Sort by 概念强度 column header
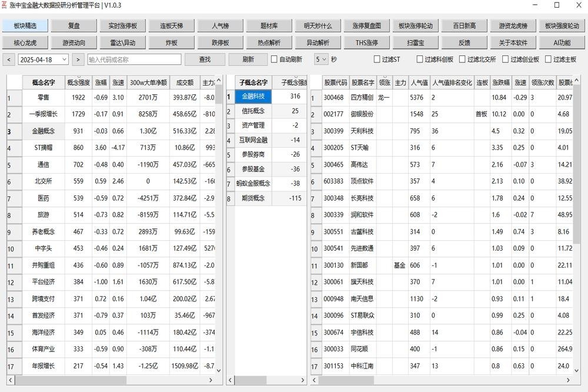588x392 pixels. 79,83
